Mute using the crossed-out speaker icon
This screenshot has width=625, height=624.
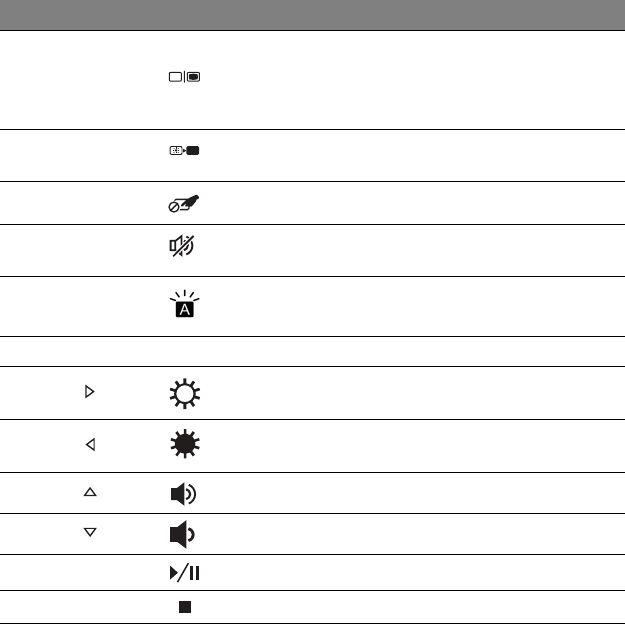point(182,246)
